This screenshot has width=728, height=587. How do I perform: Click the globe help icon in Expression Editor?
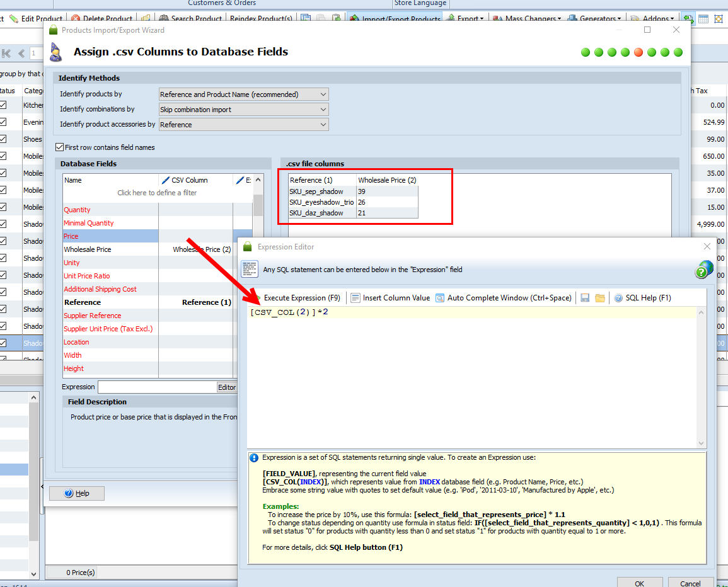click(704, 269)
